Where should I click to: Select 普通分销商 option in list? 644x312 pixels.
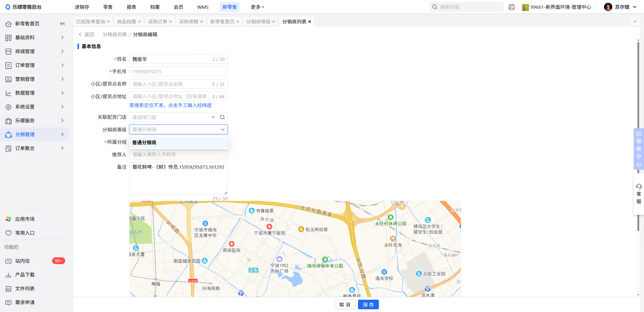[144, 143]
